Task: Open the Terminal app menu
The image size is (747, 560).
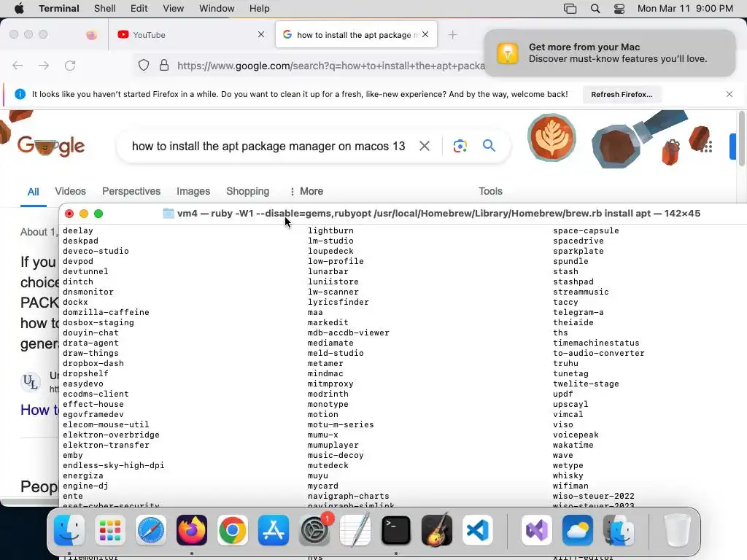Action: point(58,8)
